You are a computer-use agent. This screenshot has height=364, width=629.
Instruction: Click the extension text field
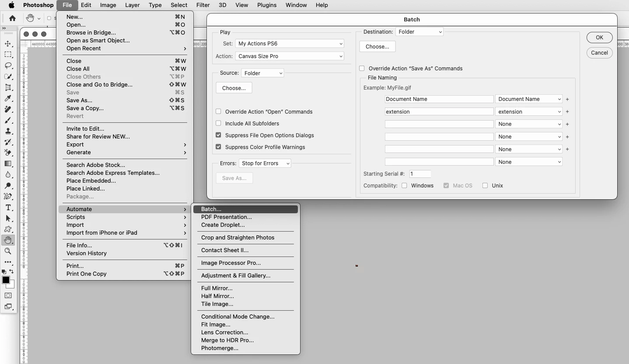tap(439, 111)
